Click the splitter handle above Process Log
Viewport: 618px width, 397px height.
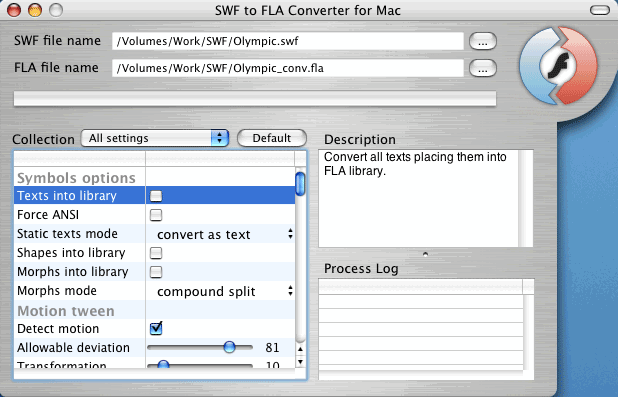[x=425, y=254]
